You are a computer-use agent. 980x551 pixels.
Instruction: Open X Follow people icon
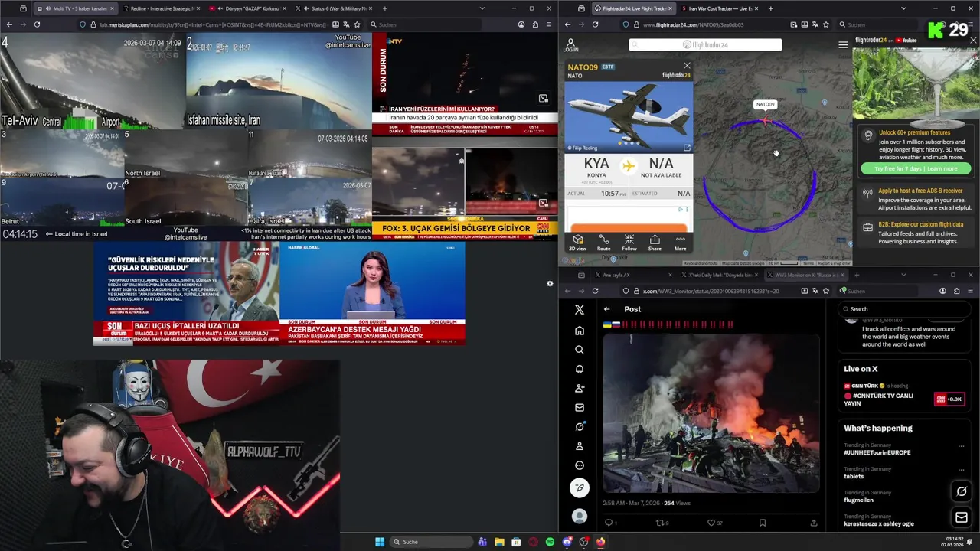tap(580, 388)
